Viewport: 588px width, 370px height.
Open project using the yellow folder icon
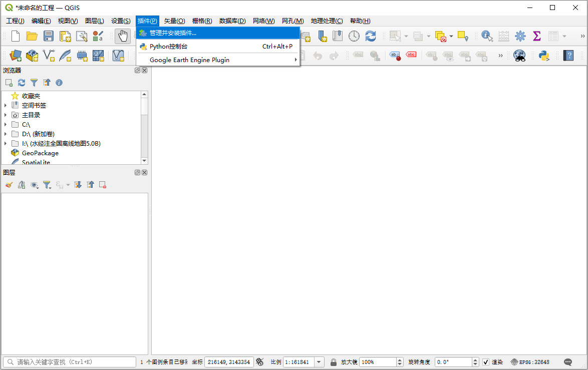32,36
